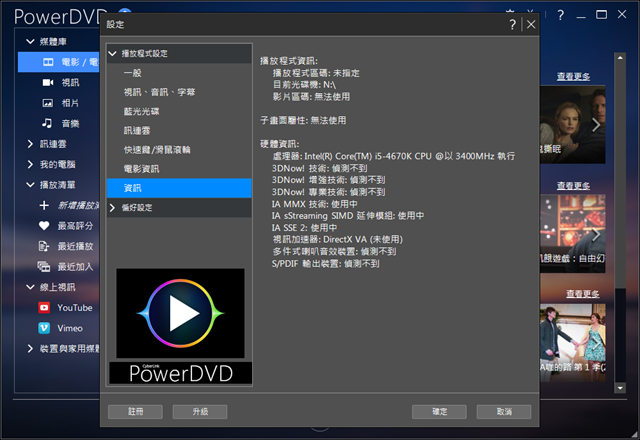Select the 一般 settings page
Image resolution: width=640 pixels, height=440 pixels.
[179, 73]
